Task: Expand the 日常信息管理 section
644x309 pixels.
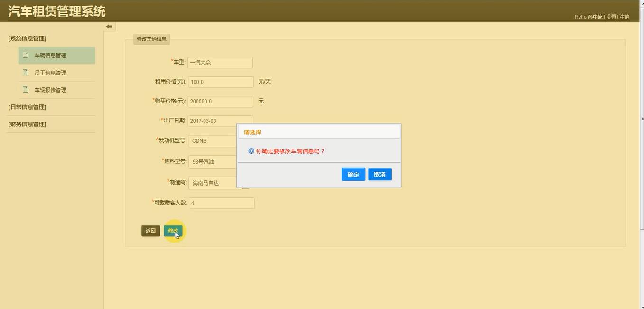Action: (27, 107)
